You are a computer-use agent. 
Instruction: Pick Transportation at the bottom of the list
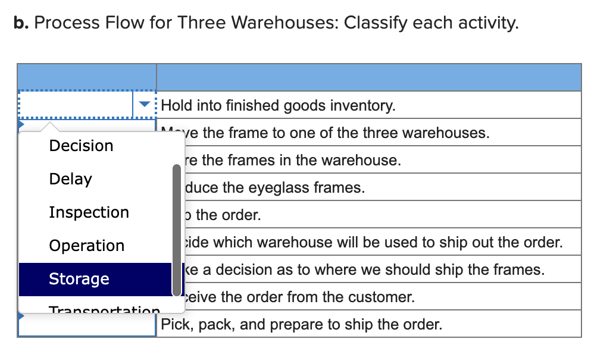(x=104, y=309)
